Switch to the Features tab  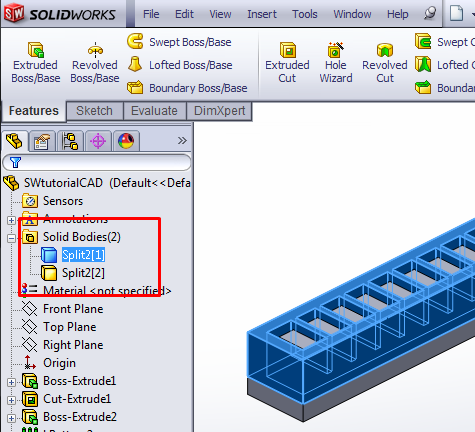click(34, 111)
